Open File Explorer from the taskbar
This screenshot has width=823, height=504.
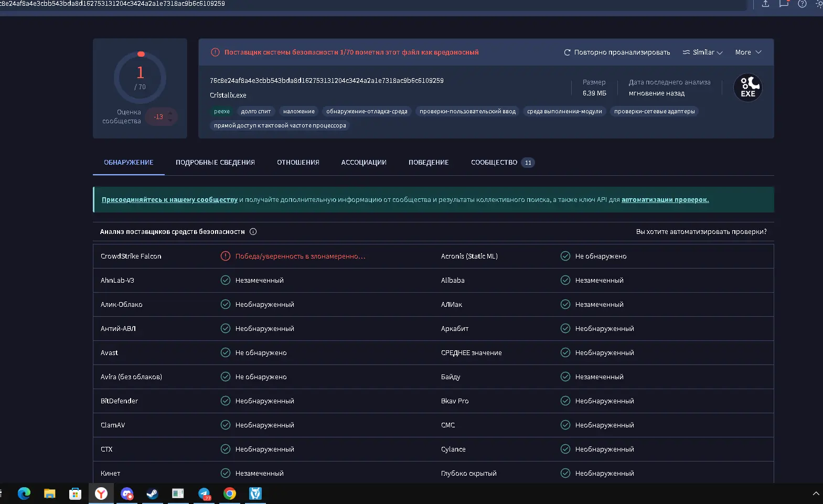coord(50,494)
